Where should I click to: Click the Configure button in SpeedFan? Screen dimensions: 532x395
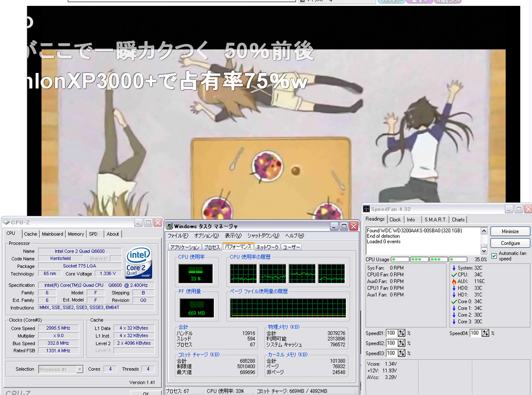click(510, 243)
